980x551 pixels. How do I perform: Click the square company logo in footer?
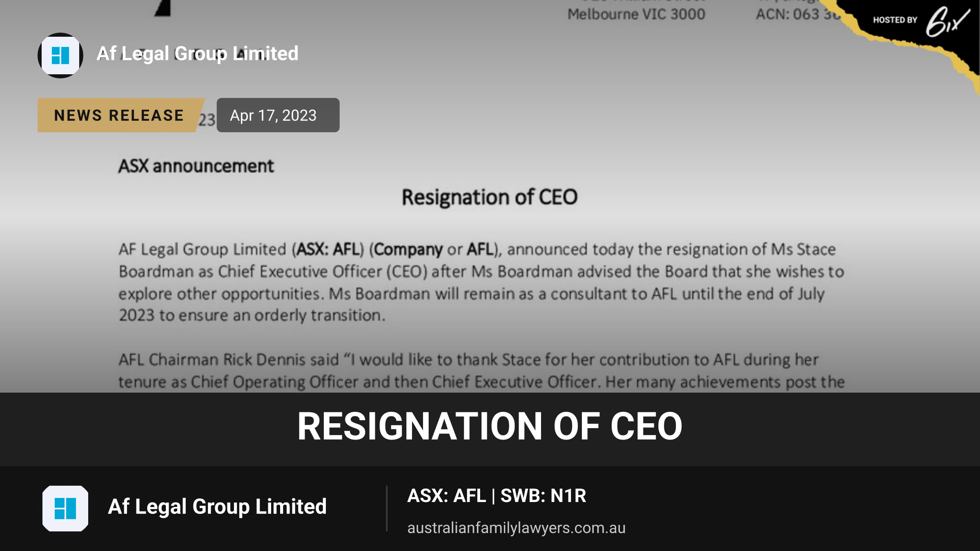65,508
